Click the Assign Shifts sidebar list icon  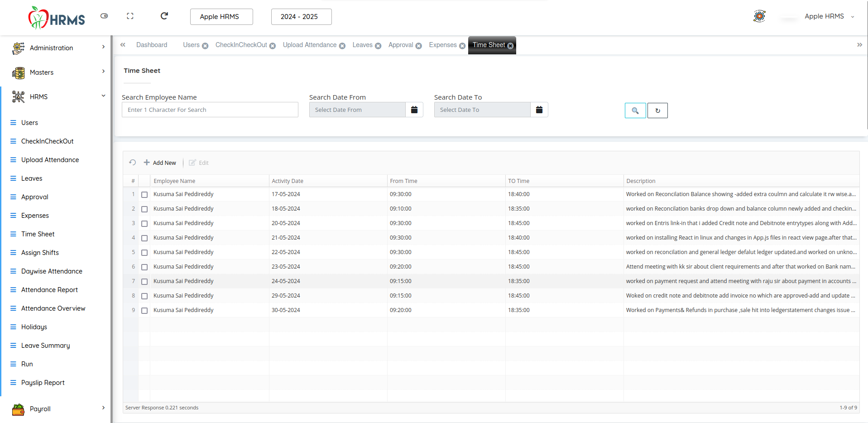13,253
